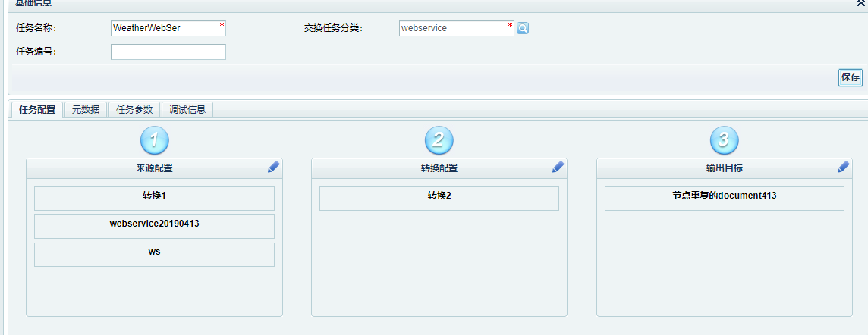The image size is (868, 335).
Task: Click the edit pencil icon for 转换配置
Action: click(x=558, y=167)
